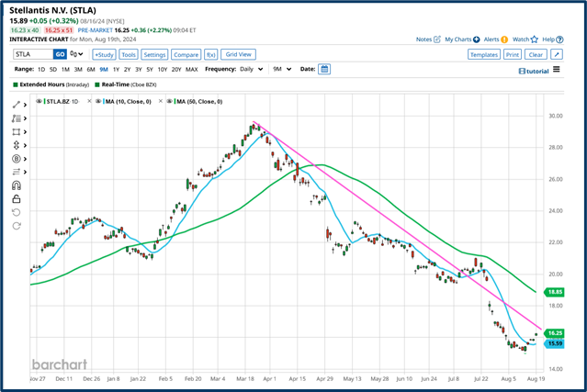Viewport: 587px width, 392px height.
Task: Open the Date calendar picker
Action: tap(324, 69)
